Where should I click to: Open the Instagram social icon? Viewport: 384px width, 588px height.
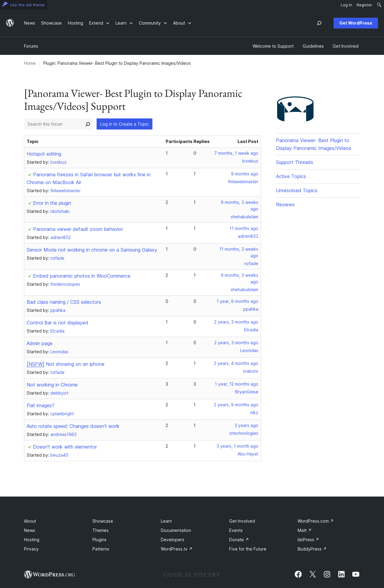[x=327, y=574]
